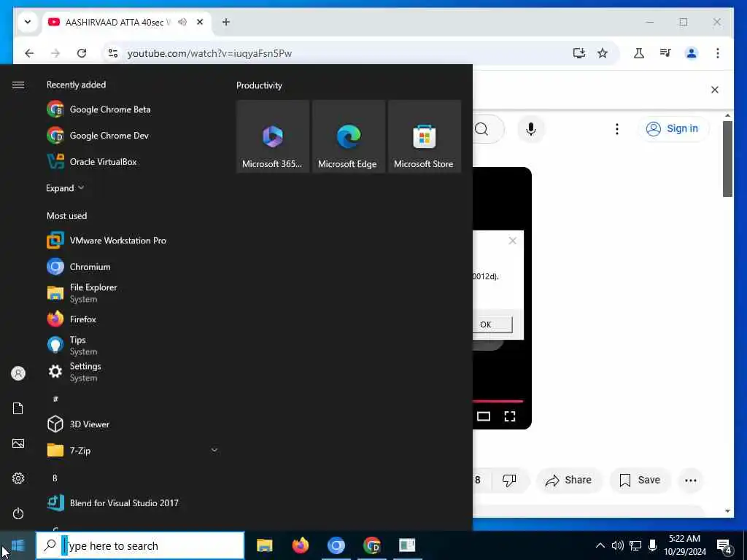Open the user account icon in Start sidebar

[x=18, y=373]
